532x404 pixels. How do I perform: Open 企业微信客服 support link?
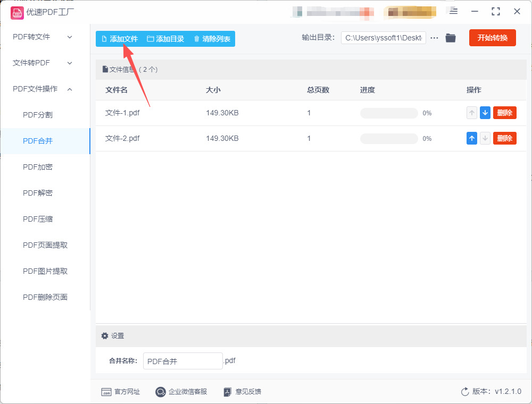pos(188,392)
